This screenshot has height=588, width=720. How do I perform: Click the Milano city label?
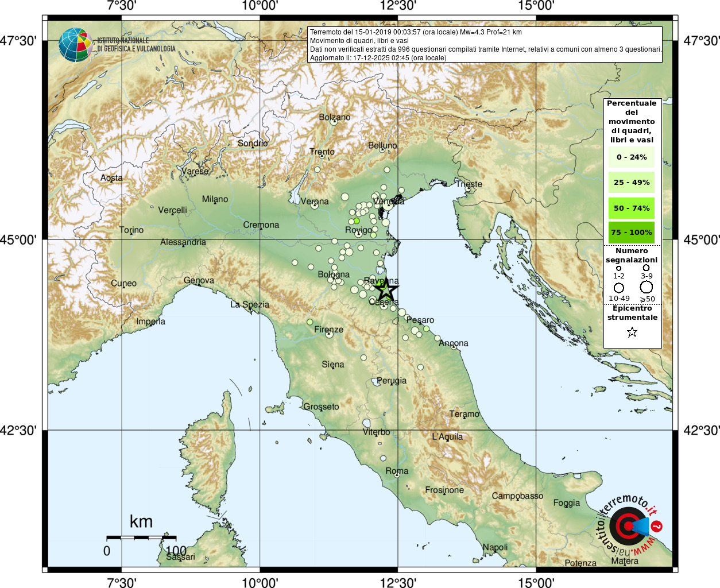pyautogui.click(x=215, y=199)
